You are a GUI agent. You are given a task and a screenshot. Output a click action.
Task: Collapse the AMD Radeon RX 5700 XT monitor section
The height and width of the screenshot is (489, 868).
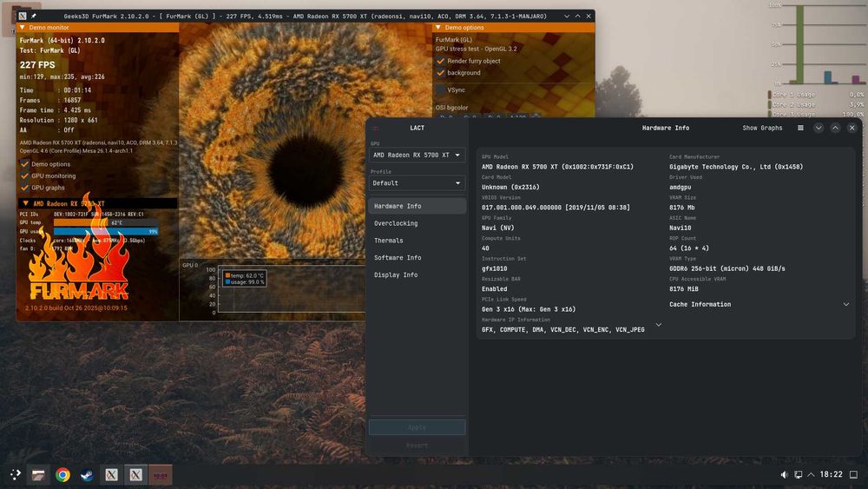25,203
